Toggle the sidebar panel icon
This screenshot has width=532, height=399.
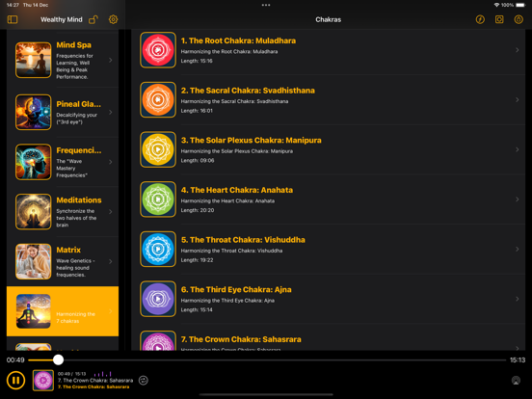[x=13, y=19]
